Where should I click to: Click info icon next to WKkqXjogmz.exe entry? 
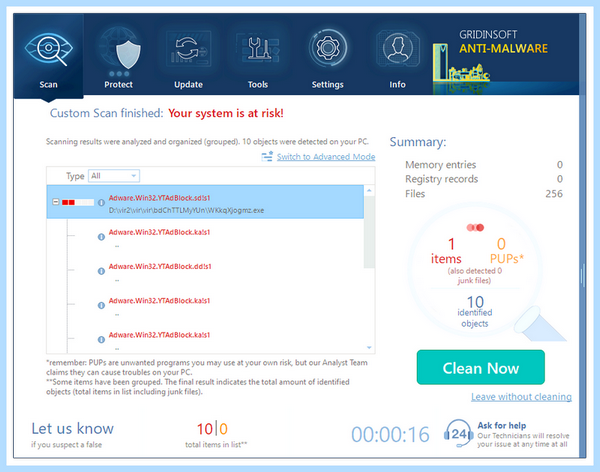[101, 203]
